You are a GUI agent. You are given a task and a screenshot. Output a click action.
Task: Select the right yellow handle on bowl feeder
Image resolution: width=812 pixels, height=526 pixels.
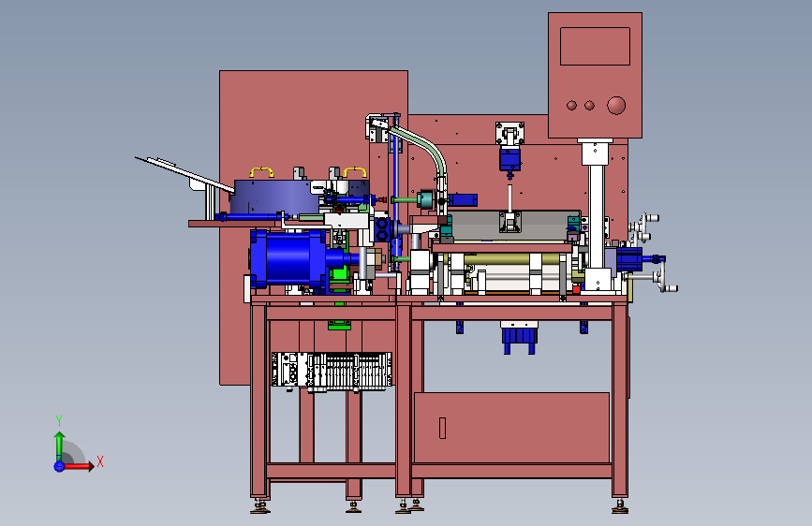coord(355,172)
